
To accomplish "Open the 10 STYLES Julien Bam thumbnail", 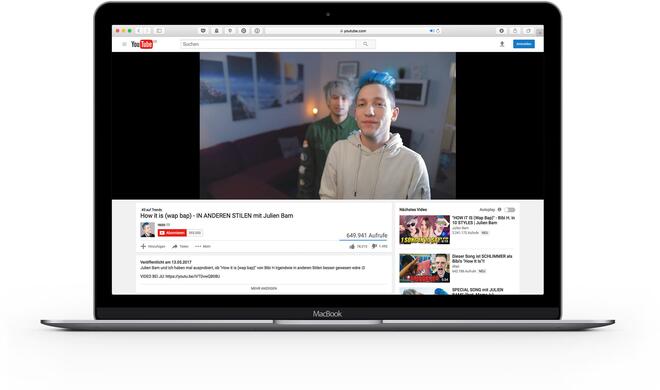I will (x=424, y=229).
